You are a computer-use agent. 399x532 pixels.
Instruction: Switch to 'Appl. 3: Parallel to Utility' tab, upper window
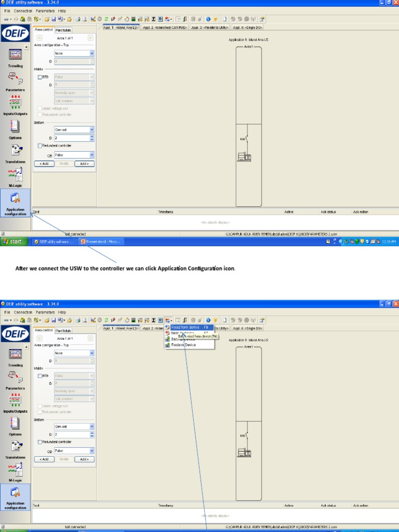(x=210, y=28)
